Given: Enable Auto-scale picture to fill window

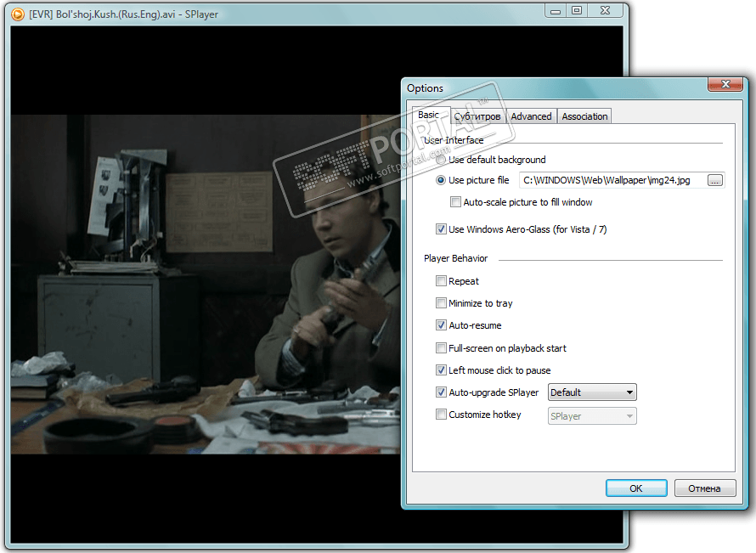Looking at the screenshot, I should coord(455,201).
